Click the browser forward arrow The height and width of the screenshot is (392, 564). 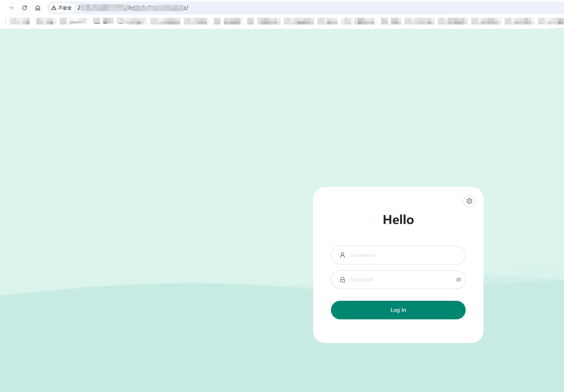point(11,8)
